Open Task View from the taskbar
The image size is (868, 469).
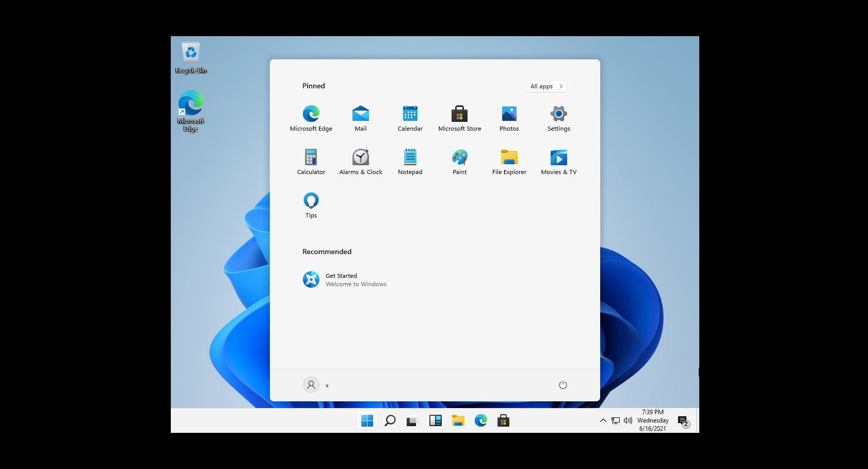[410, 420]
